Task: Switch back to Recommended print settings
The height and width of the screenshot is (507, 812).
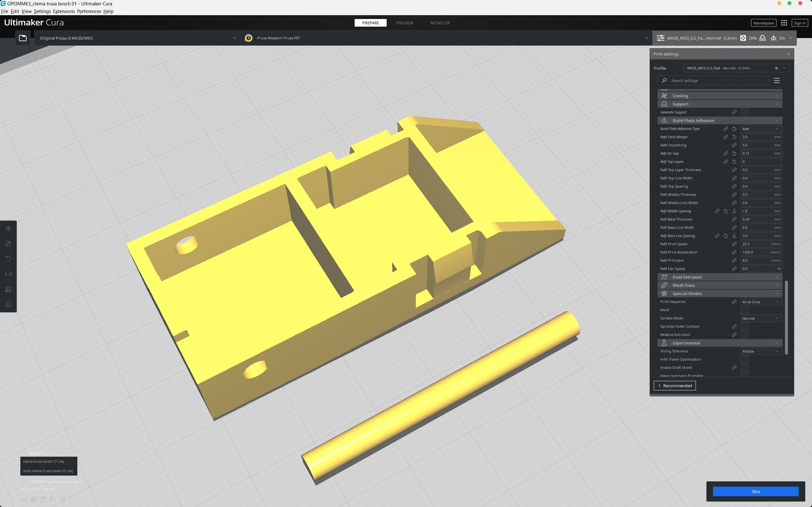Action: click(x=675, y=385)
